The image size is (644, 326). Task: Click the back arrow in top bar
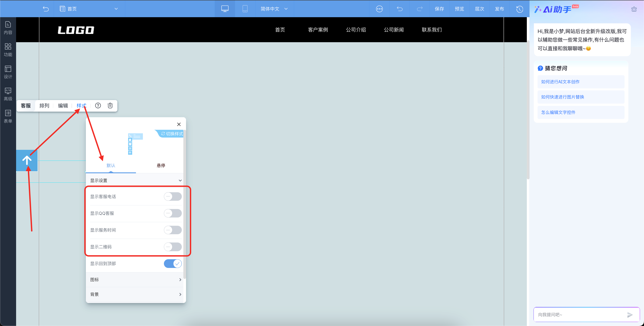click(46, 9)
